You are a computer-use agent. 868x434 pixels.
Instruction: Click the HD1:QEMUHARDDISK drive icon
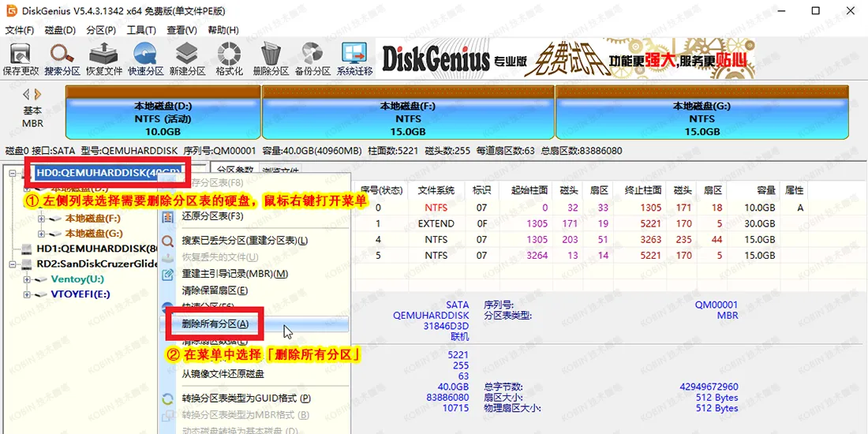(x=27, y=248)
